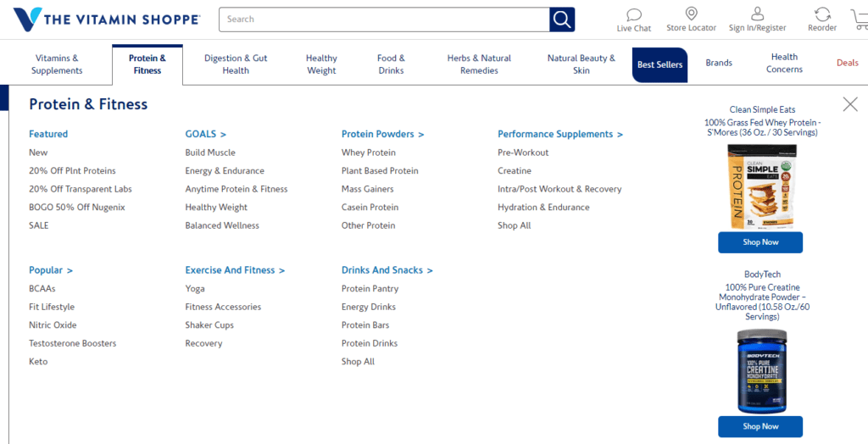
Task: Open BCAAs link
Action: coord(42,288)
